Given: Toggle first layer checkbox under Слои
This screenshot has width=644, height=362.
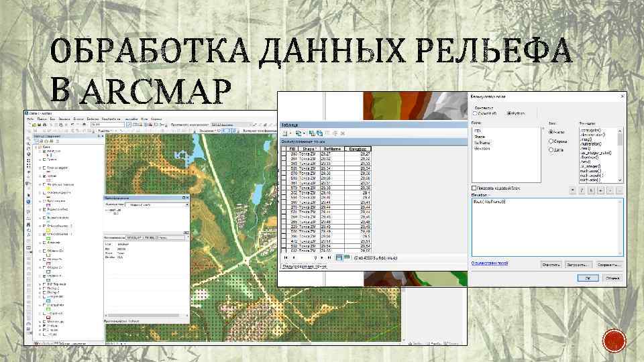Looking at the screenshot, I should pyautogui.click(x=44, y=151).
